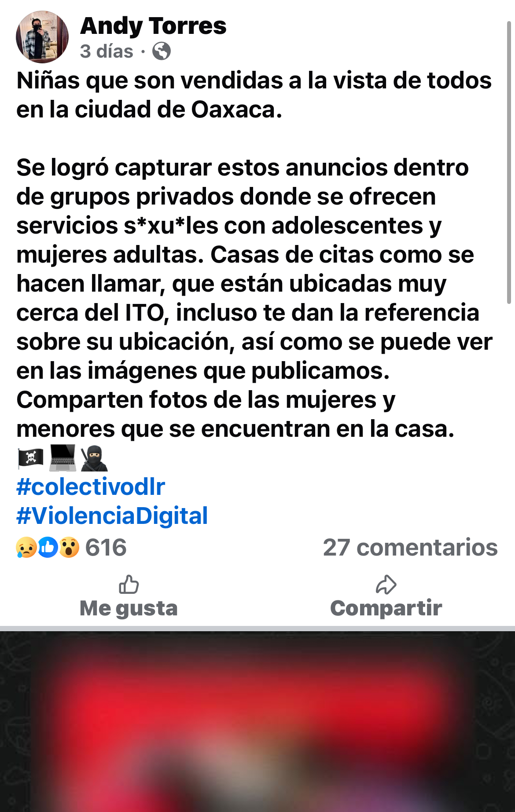Click the vertical scrollbar thumb
The image size is (515, 812).
509,163
